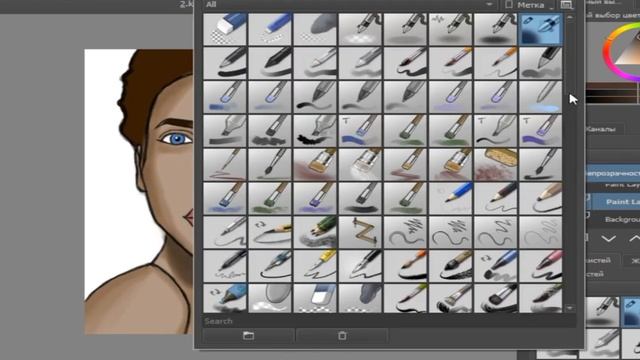Open the preset view mode icon
640x360 pixels.
click(567, 5)
